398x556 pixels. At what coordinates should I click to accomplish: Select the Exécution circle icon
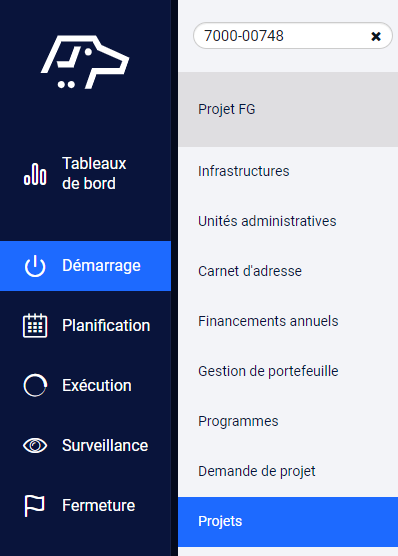35,385
